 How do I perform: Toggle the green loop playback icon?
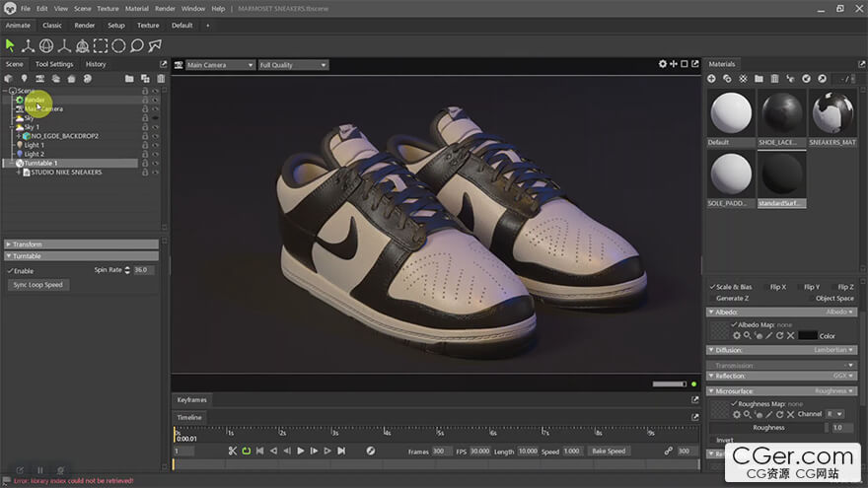[x=246, y=451]
